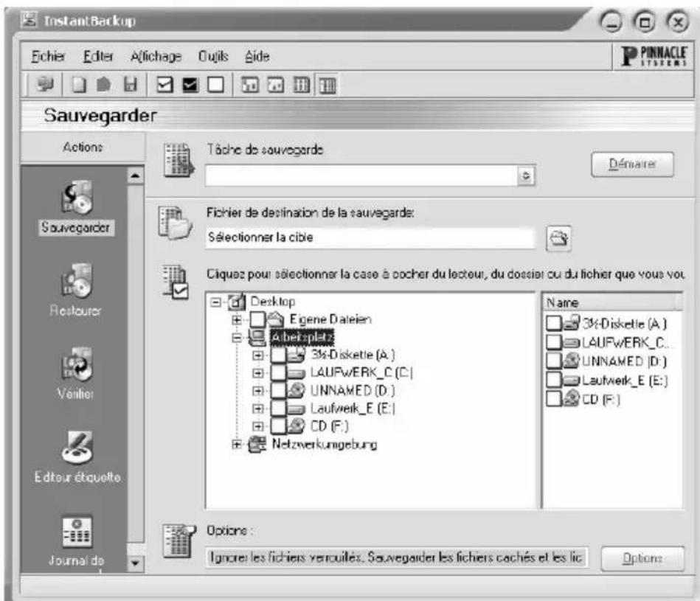
Task: Select the Arbeitsplatz tree item
Action: tap(302, 338)
